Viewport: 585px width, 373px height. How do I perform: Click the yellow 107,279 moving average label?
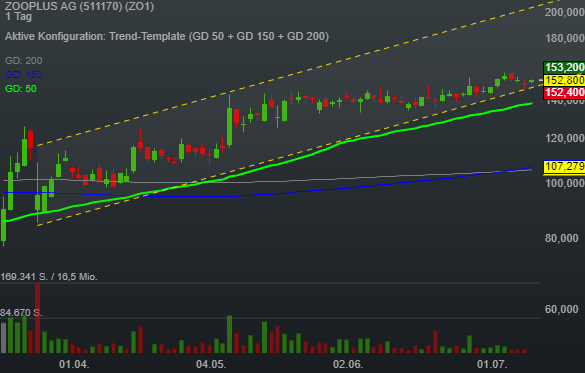(564, 166)
